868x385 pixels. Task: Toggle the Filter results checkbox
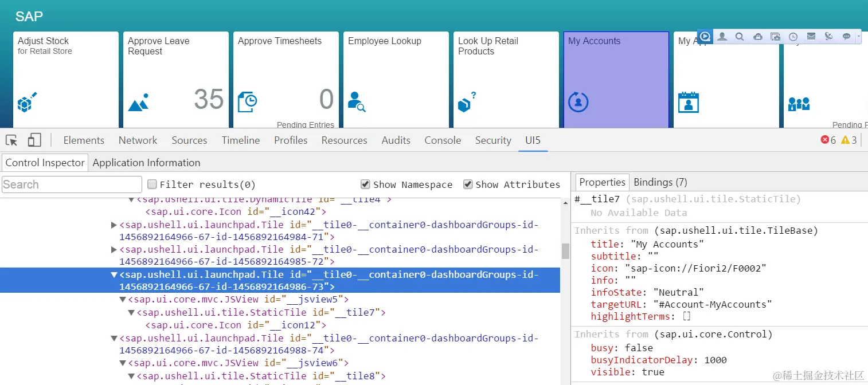(x=152, y=184)
